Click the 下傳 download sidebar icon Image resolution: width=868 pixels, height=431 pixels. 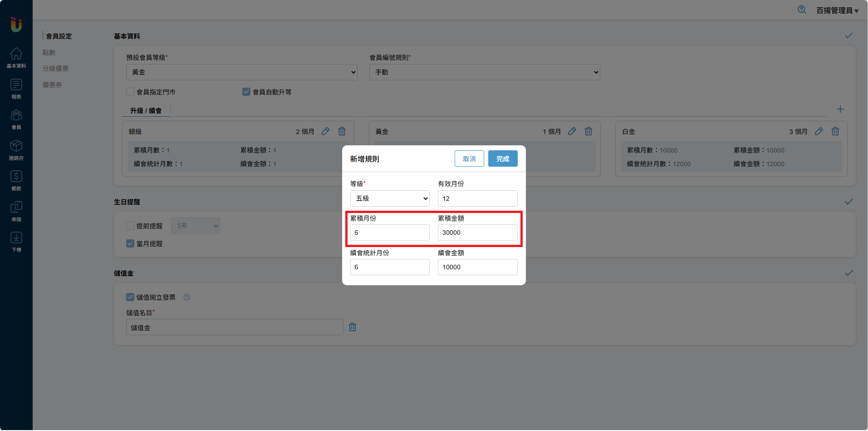point(16,242)
